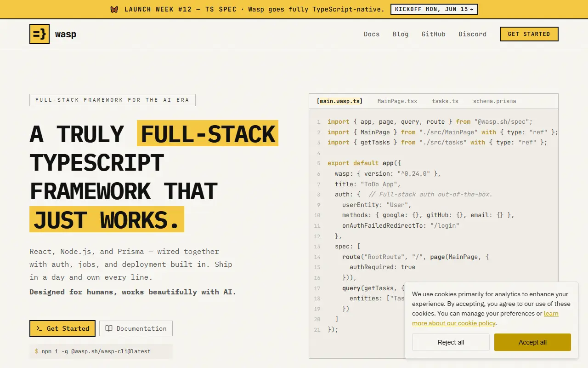This screenshot has width=588, height=368.
Task: Click the launch week banner text
Action: (x=254, y=9)
